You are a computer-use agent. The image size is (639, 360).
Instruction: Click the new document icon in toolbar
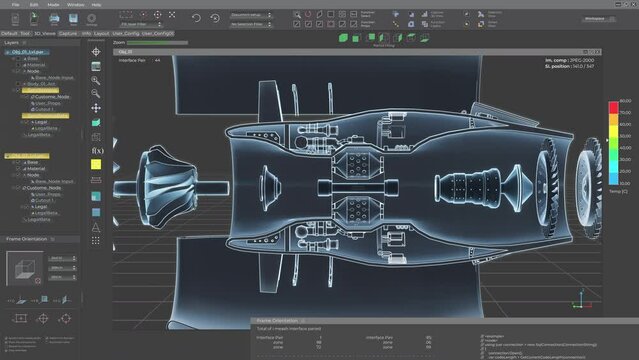click(x=15, y=18)
